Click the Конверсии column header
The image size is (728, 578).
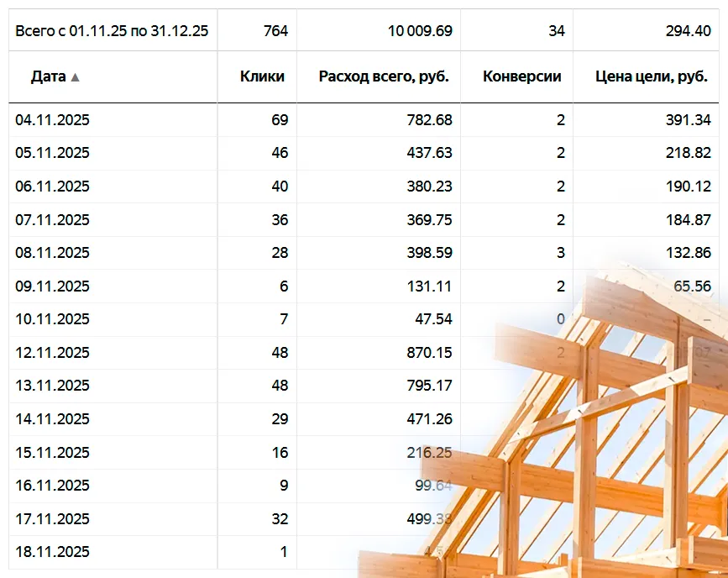pyautogui.click(x=521, y=76)
